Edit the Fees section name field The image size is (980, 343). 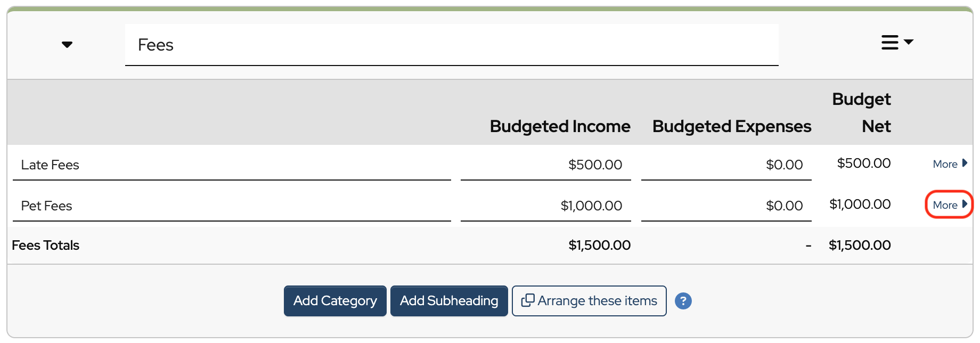tap(451, 45)
